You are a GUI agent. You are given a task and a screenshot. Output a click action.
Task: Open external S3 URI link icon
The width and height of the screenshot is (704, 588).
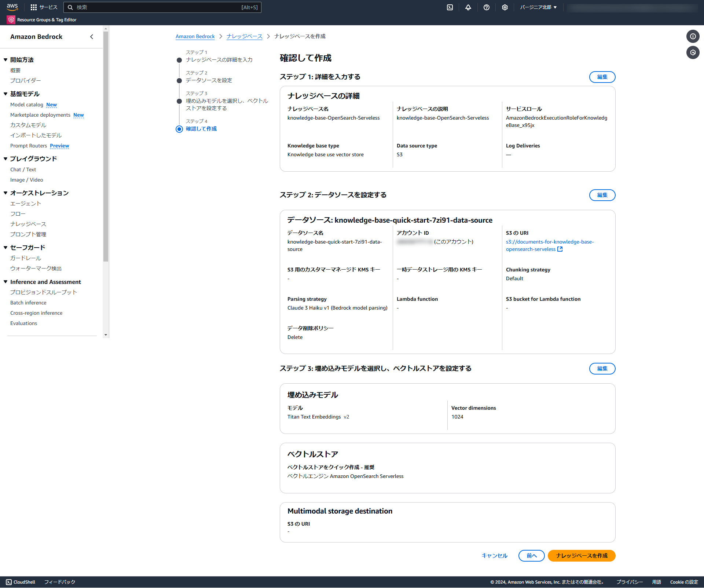point(560,249)
